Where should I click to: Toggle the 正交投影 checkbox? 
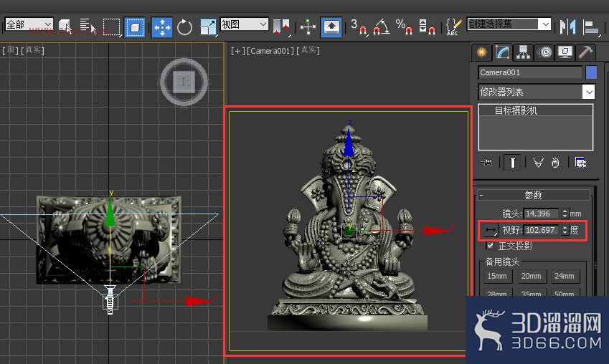(x=490, y=246)
